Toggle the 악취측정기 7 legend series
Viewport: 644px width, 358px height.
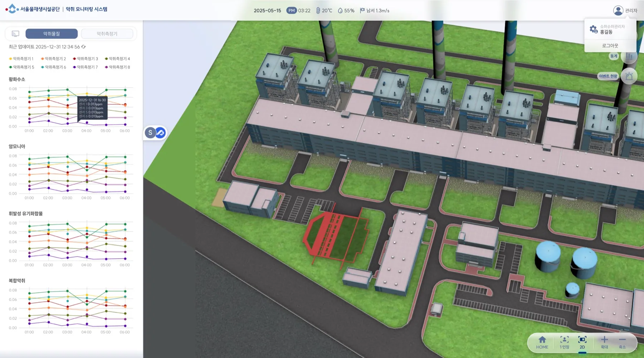point(86,67)
